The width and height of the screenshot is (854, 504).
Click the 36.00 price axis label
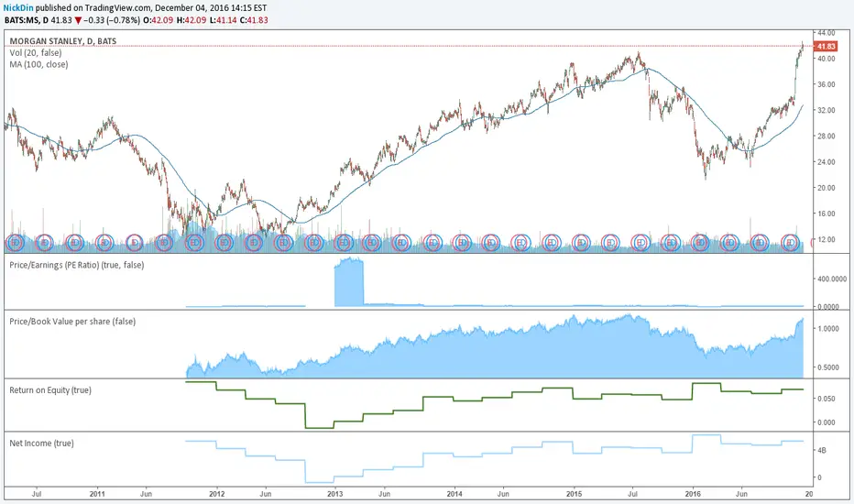[827, 84]
